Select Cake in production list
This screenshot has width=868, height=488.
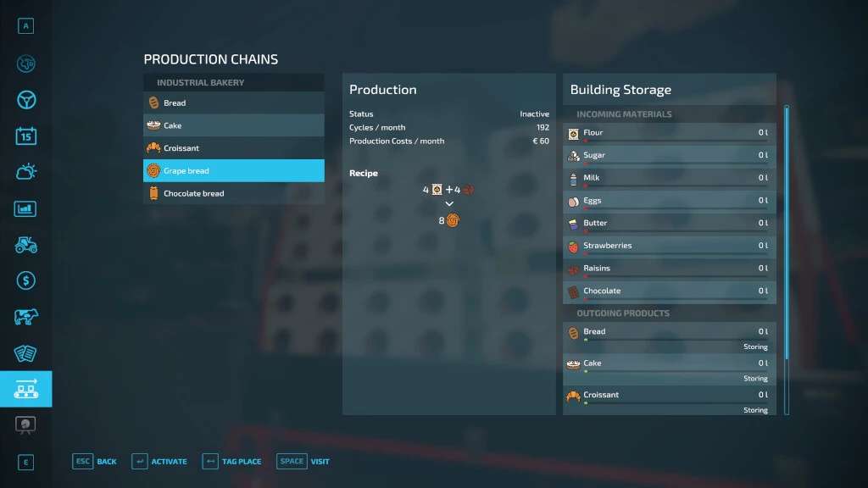click(234, 125)
